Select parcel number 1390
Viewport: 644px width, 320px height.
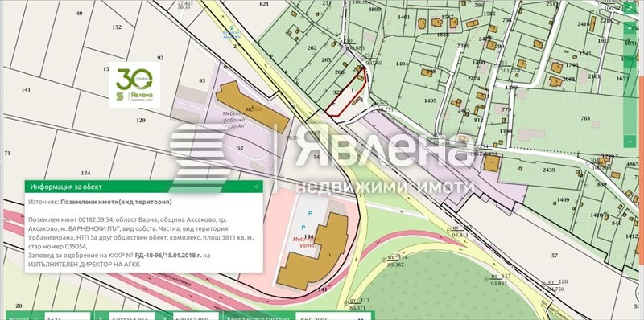[506, 131]
